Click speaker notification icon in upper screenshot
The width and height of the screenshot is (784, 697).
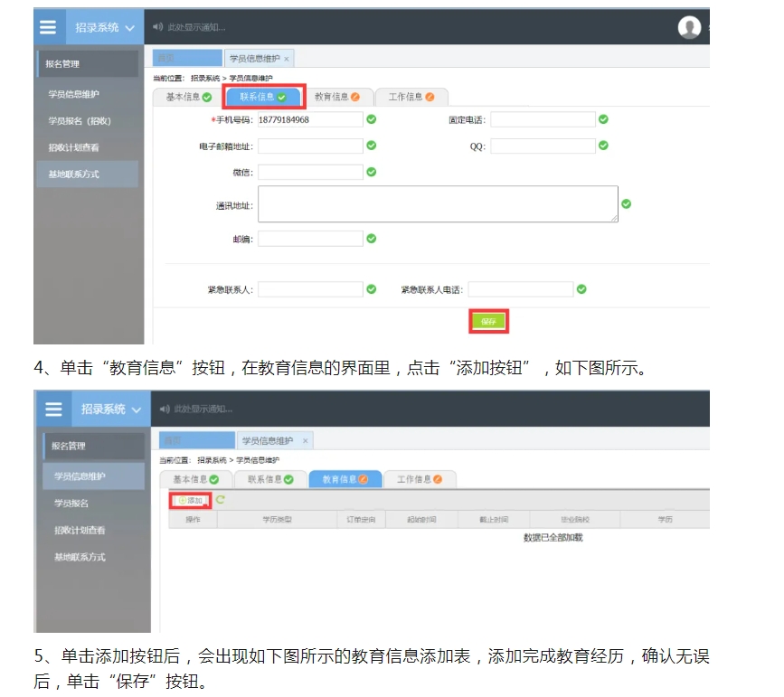[x=156, y=28]
